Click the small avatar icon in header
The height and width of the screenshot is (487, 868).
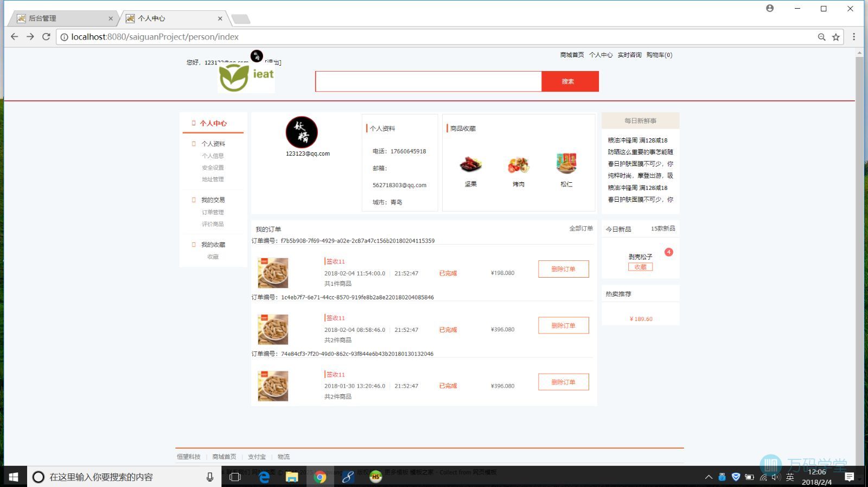pyautogui.click(x=257, y=56)
